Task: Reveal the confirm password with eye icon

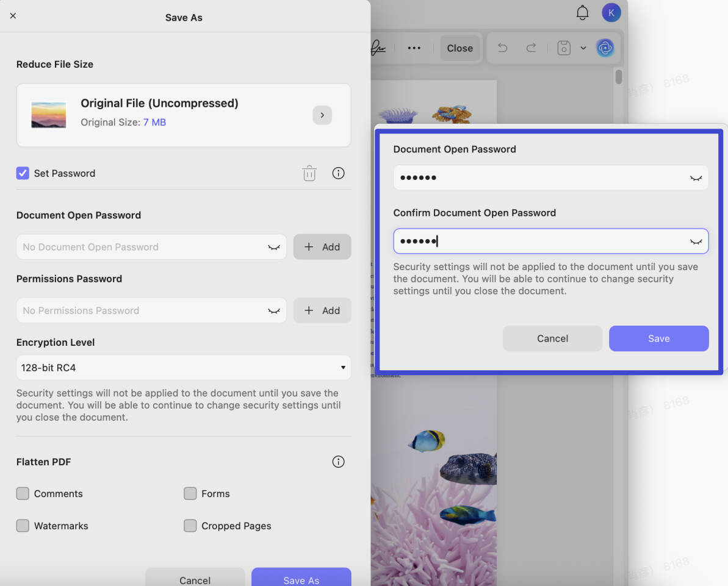Action: pyautogui.click(x=696, y=241)
